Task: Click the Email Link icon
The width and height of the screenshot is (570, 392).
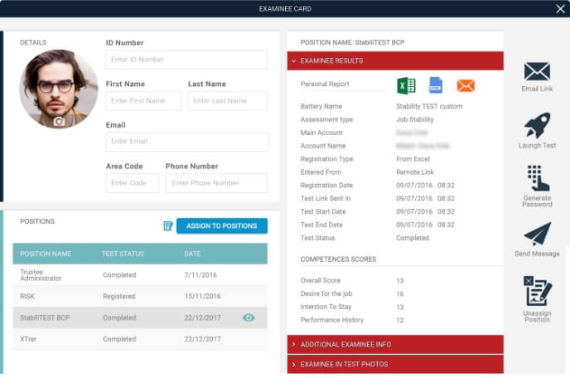Action: tap(537, 72)
